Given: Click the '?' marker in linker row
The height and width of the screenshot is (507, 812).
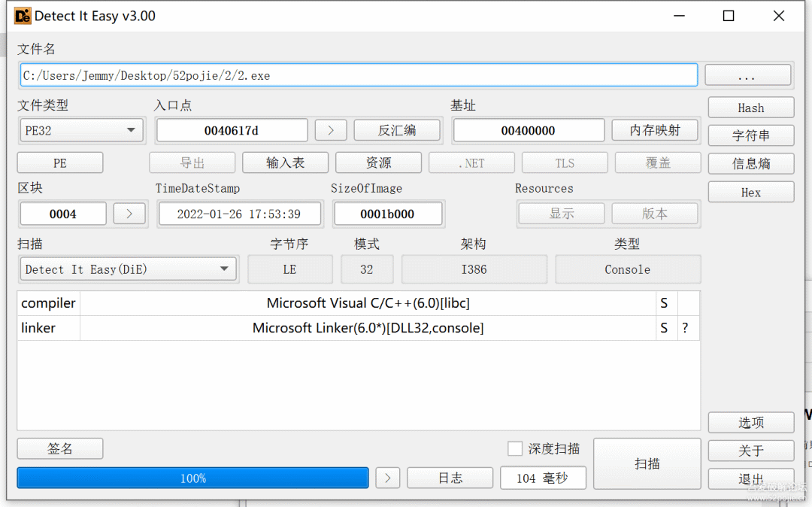Looking at the screenshot, I should coord(685,328).
